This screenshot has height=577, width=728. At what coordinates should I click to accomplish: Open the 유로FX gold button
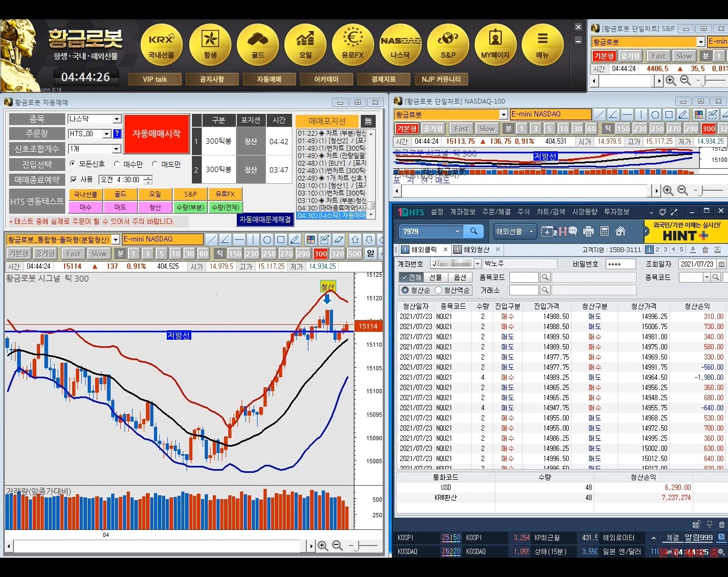pyautogui.click(x=353, y=45)
